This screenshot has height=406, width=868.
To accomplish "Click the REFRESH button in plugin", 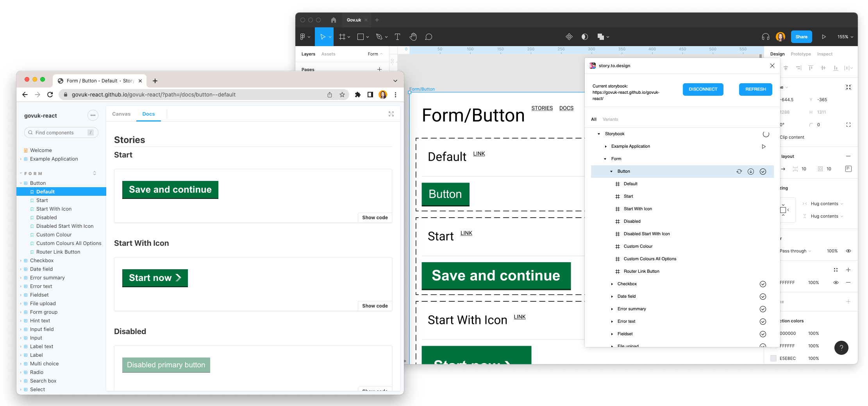I will (755, 89).
